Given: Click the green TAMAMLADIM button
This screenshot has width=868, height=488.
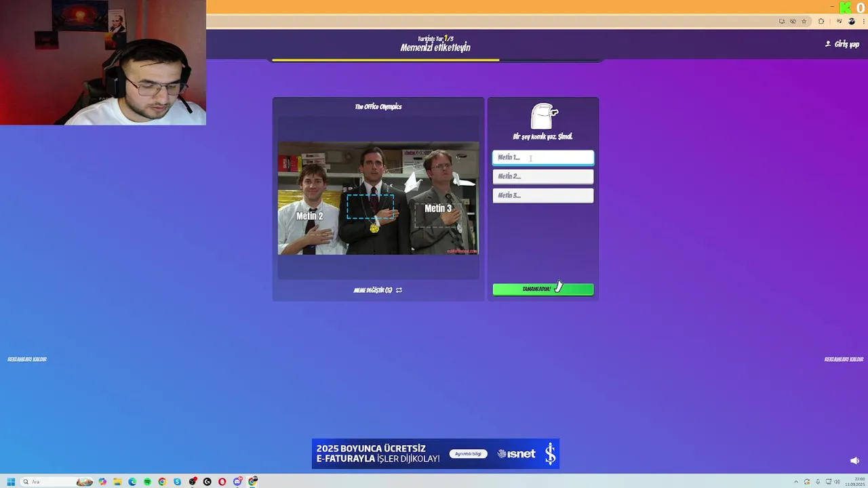Looking at the screenshot, I should tap(543, 289).
